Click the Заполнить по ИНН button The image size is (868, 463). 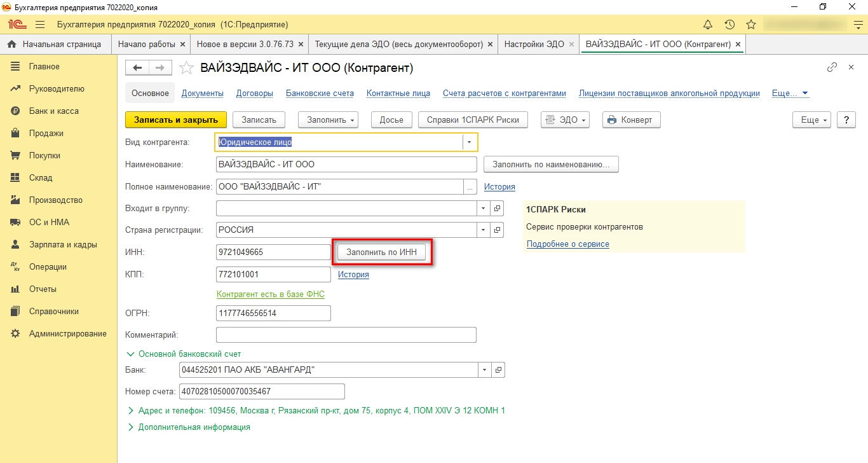(382, 252)
